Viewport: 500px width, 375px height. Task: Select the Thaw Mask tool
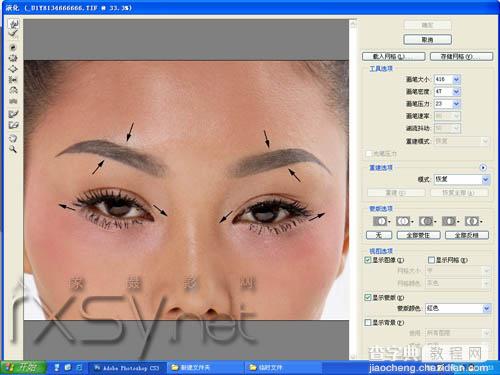(13, 125)
